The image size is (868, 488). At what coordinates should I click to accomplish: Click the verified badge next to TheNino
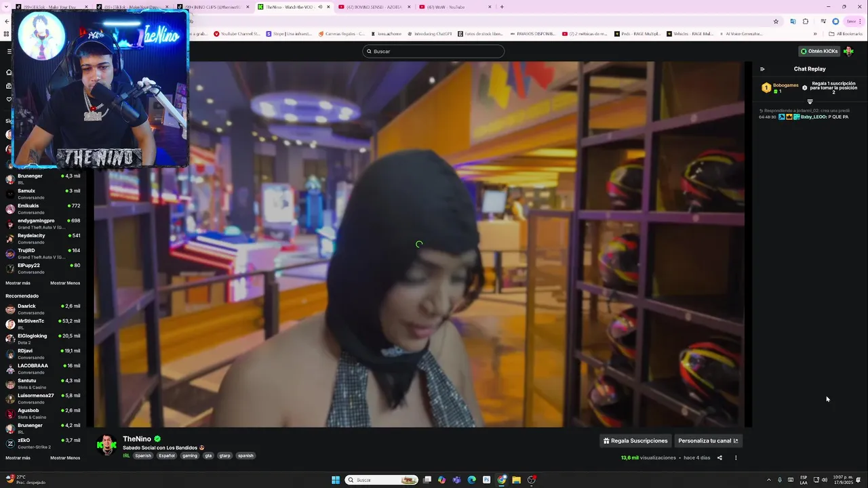click(x=157, y=439)
